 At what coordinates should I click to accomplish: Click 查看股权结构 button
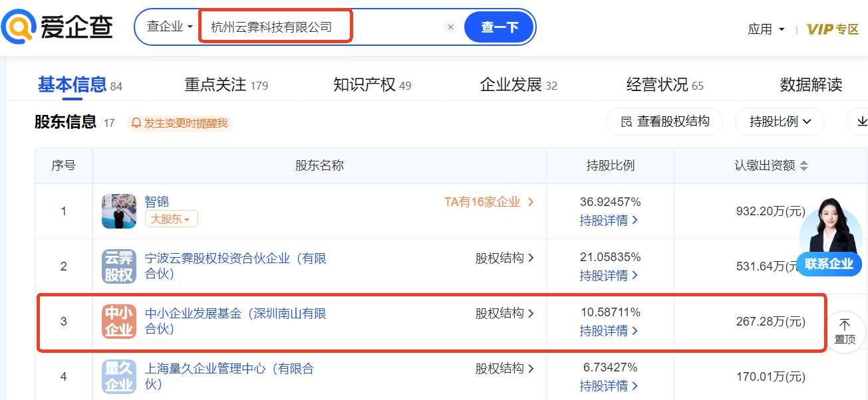[x=664, y=122]
